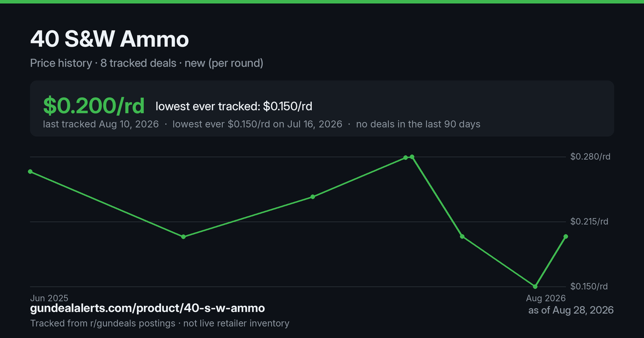644x338 pixels.
Task: Click the data point after the peak drop
Action: [462, 237]
